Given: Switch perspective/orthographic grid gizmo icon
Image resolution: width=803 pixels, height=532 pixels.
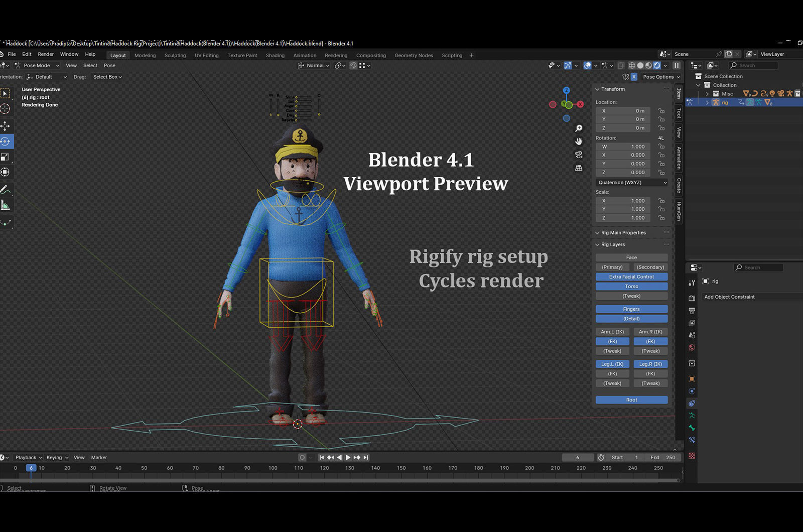Looking at the screenshot, I should coord(579,168).
